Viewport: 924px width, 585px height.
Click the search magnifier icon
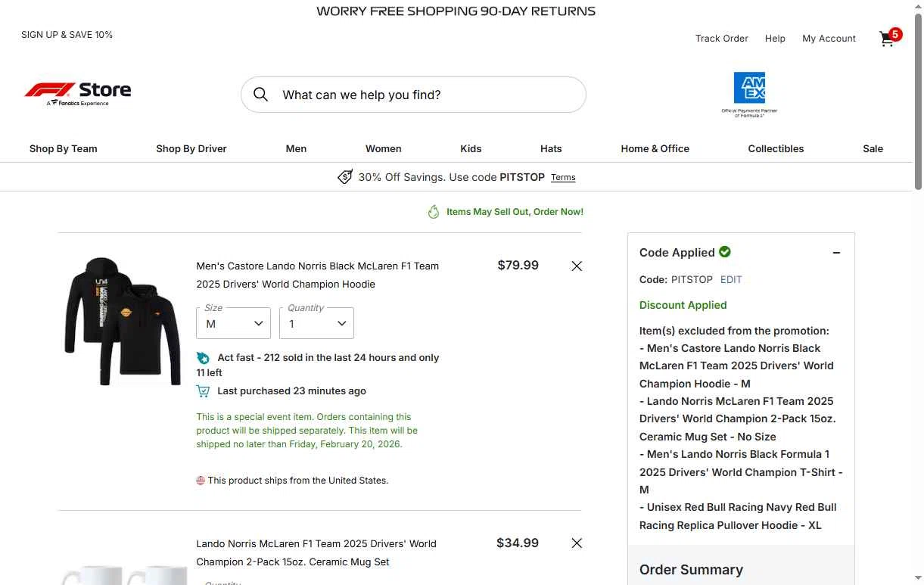[260, 95]
